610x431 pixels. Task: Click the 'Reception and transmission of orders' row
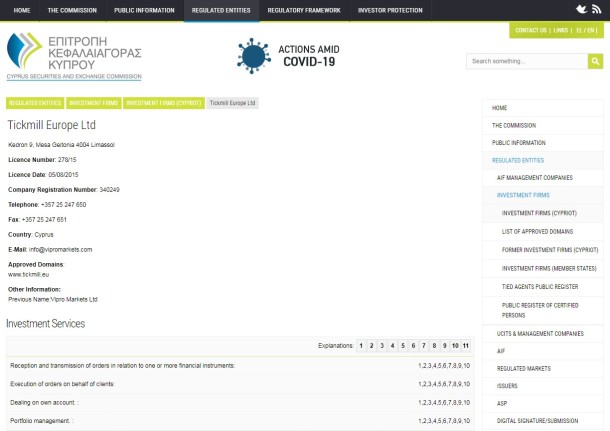240,366
